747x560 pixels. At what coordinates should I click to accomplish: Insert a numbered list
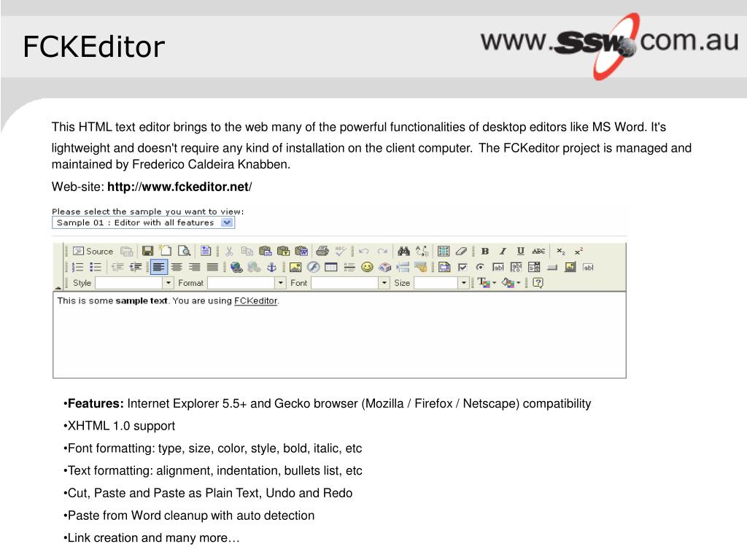(x=77, y=267)
